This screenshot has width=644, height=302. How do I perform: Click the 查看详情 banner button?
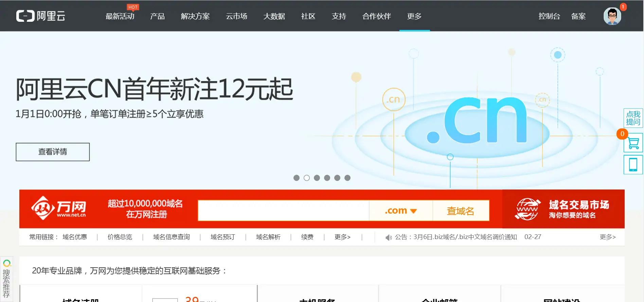tap(53, 152)
